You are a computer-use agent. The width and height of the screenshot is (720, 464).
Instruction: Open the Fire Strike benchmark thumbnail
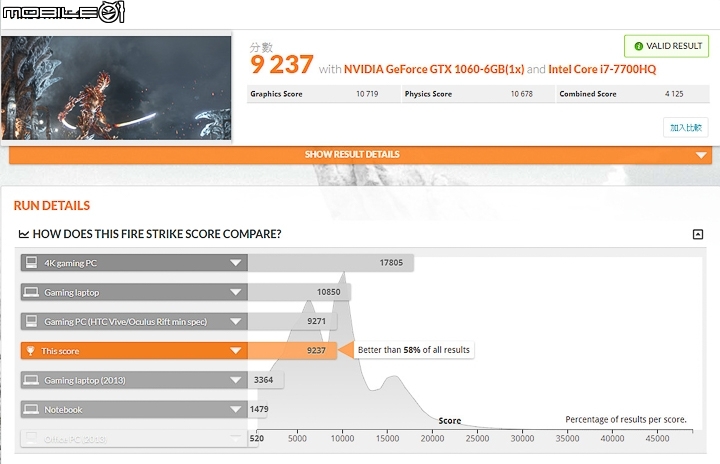click(116, 88)
